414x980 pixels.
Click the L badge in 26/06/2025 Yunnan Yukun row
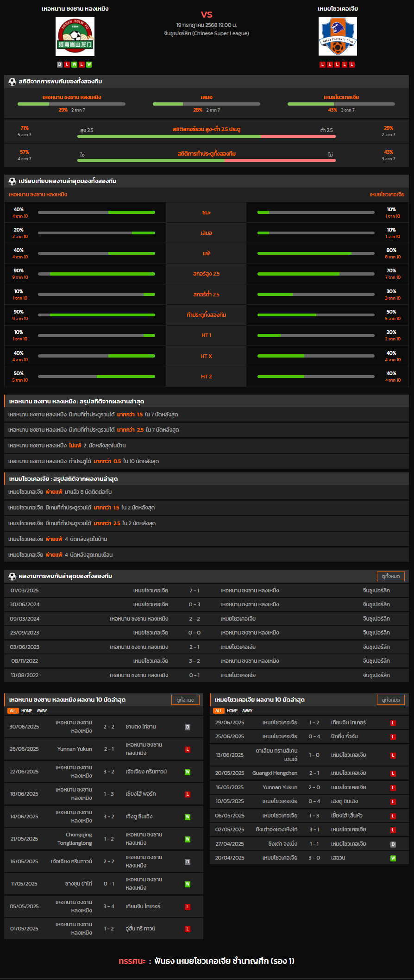pyautogui.click(x=188, y=749)
